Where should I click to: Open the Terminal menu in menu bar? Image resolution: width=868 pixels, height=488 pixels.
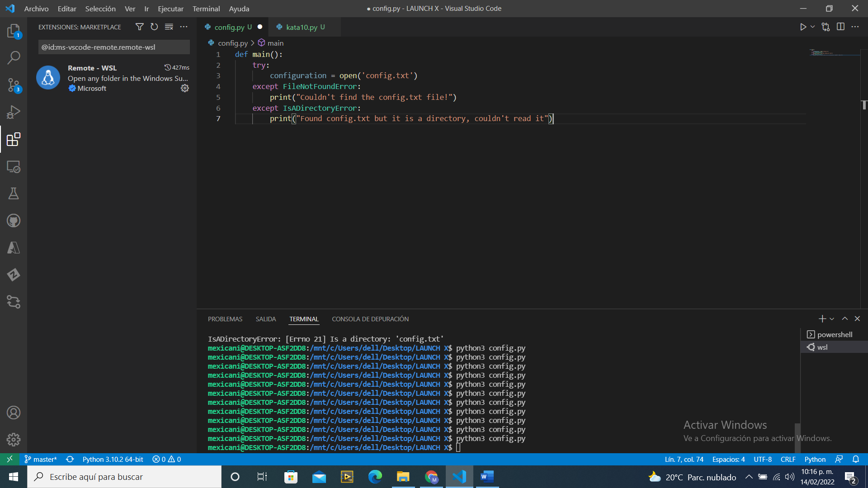click(206, 9)
